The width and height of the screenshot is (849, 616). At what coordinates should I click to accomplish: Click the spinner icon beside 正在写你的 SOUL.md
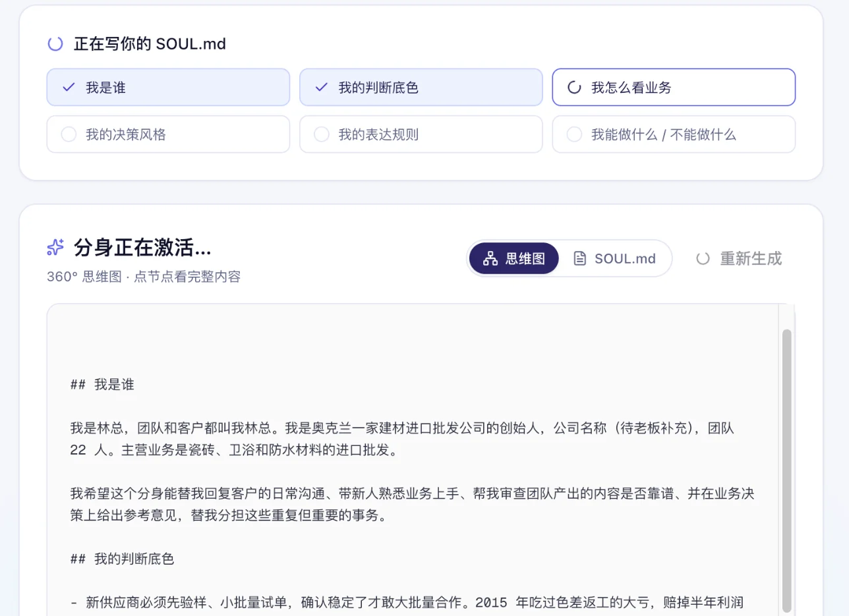pos(55,44)
